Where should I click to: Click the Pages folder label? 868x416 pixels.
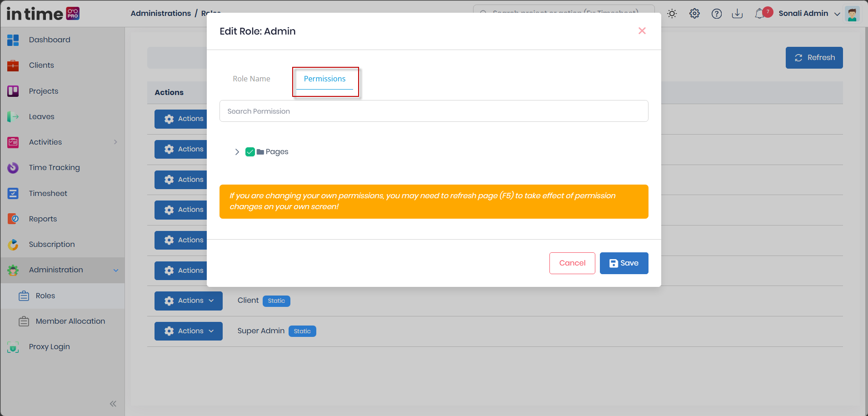click(x=277, y=152)
